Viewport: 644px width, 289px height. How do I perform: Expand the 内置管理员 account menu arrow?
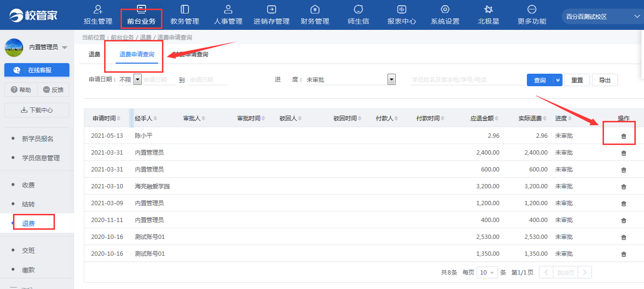(65, 47)
